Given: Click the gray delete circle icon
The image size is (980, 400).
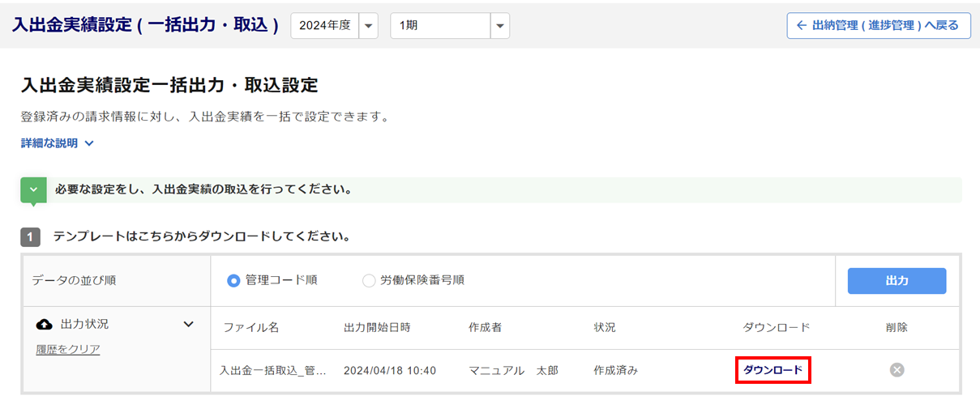Looking at the screenshot, I should (x=897, y=370).
